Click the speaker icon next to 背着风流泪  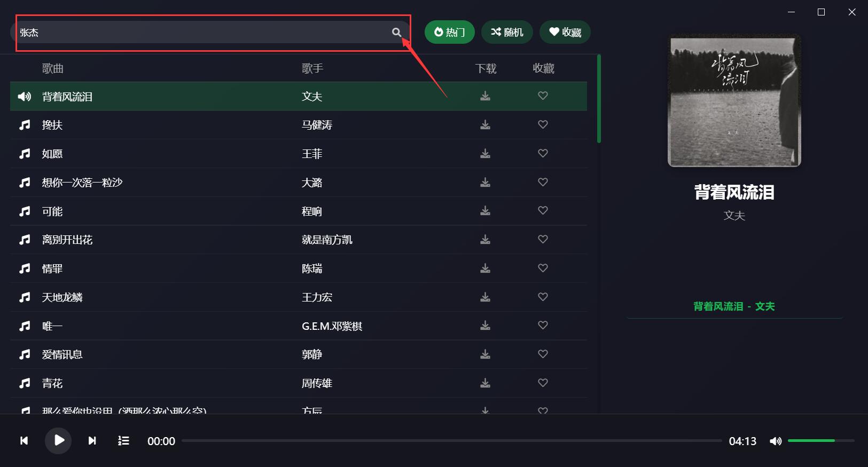[24, 96]
